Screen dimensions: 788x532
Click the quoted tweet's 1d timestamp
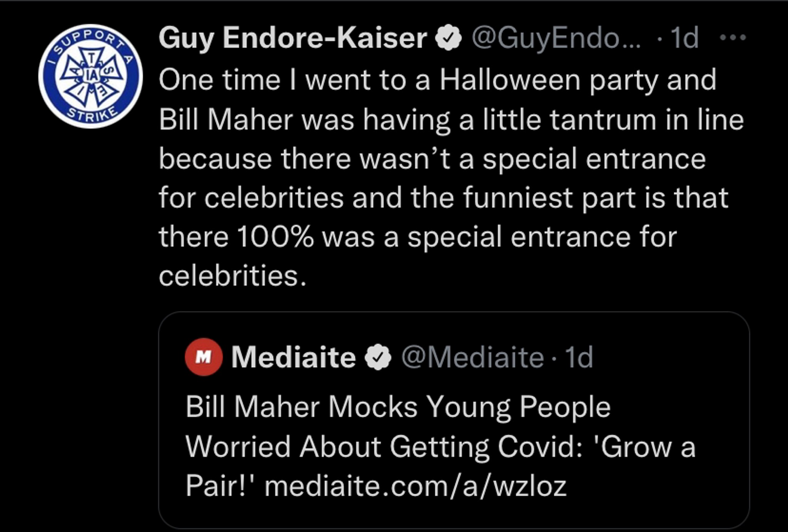point(579,357)
